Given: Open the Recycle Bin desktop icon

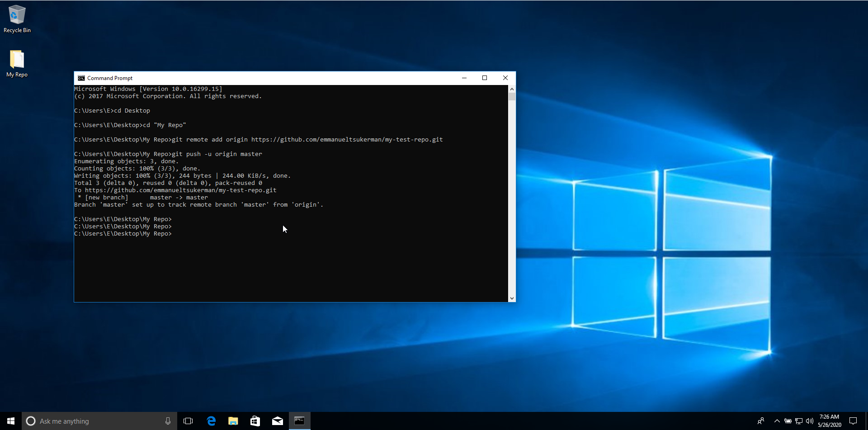Looking at the screenshot, I should coord(17,19).
